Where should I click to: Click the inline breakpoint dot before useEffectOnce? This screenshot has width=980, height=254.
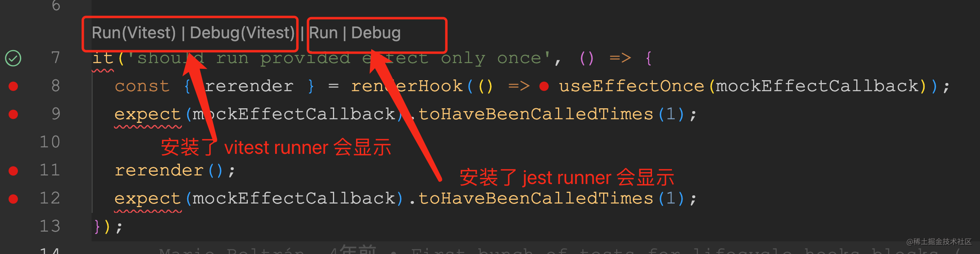(544, 86)
